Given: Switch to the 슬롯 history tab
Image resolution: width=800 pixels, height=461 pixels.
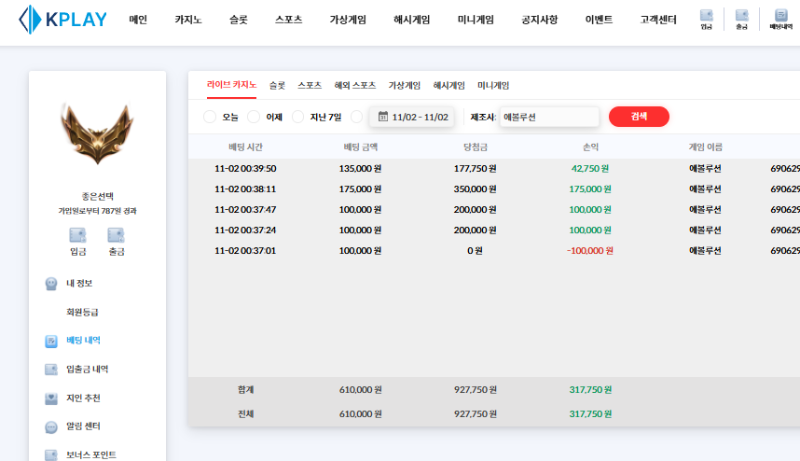Looking at the screenshot, I should click(x=277, y=85).
